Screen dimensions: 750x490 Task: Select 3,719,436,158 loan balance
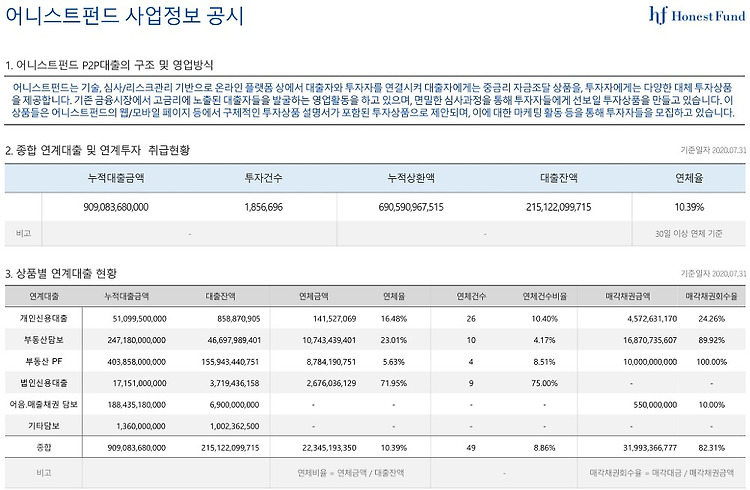[234, 383]
